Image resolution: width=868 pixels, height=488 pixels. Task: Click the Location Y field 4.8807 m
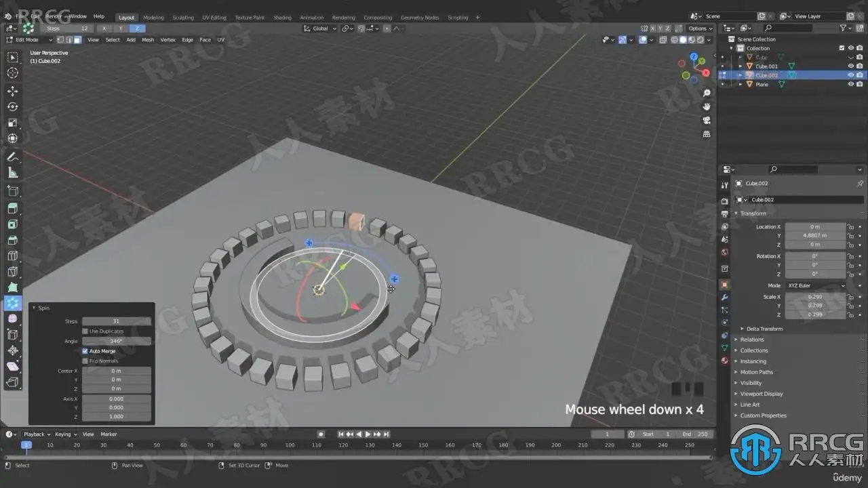coord(816,235)
